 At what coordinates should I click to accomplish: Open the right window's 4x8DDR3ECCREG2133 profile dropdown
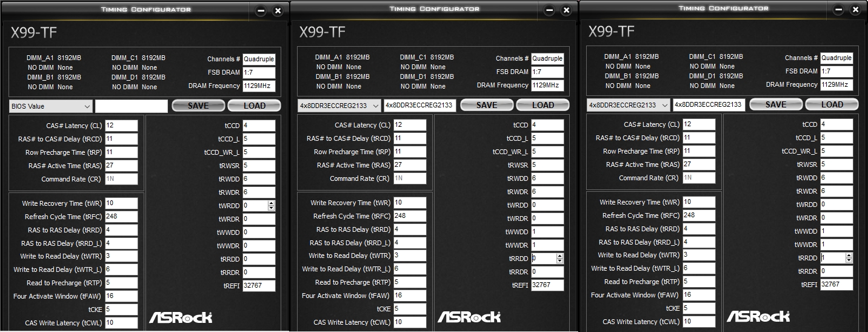click(x=629, y=105)
